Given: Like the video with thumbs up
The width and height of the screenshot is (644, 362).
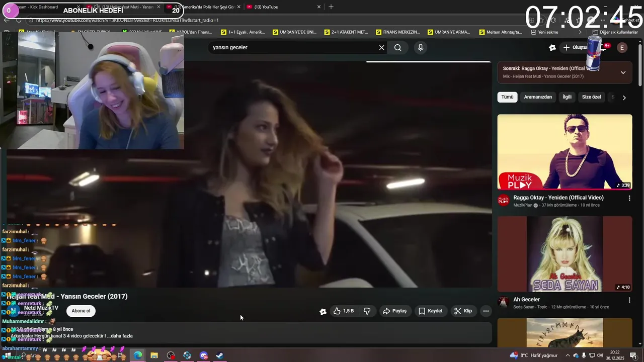Looking at the screenshot, I should click(343, 311).
